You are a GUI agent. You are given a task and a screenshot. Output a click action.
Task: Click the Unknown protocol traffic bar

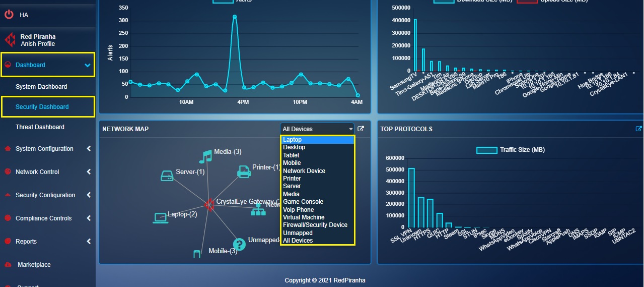(421, 212)
